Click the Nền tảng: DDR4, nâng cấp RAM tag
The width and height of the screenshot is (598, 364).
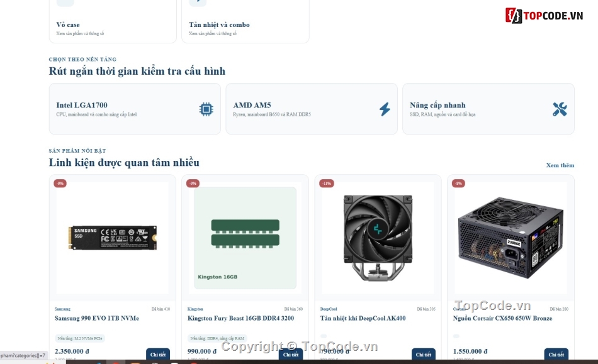tap(217, 338)
